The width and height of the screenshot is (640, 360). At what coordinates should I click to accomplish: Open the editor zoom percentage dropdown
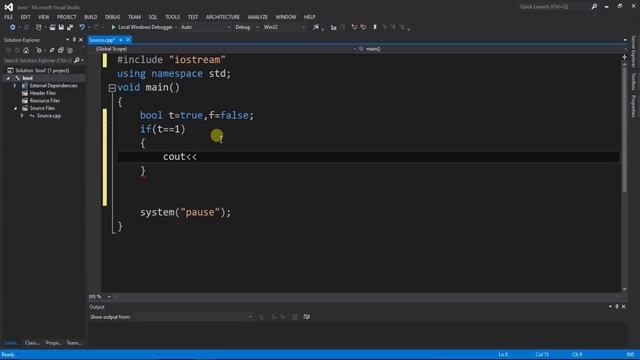[x=109, y=297]
